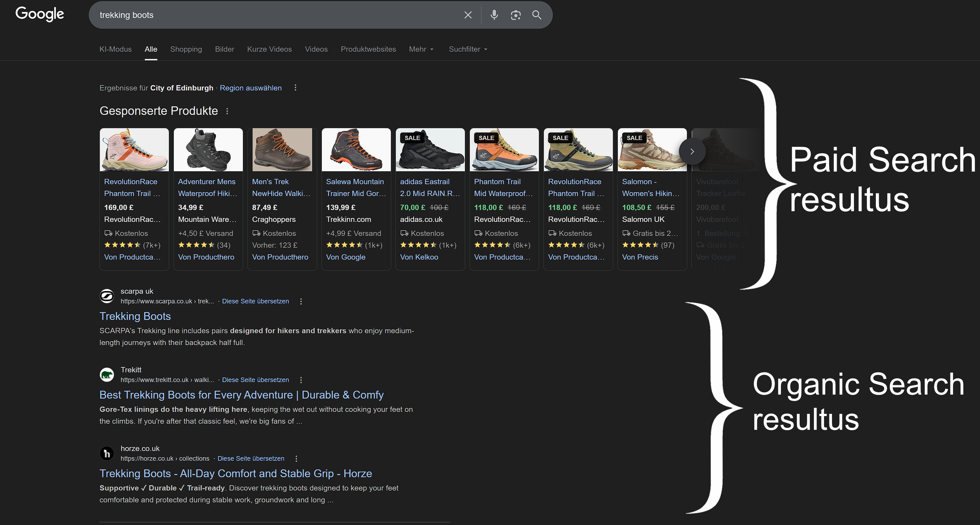Image resolution: width=980 pixels, height=525 pixels.
Task: Click the magnifier search submit icon
Action: click(536, 15)
